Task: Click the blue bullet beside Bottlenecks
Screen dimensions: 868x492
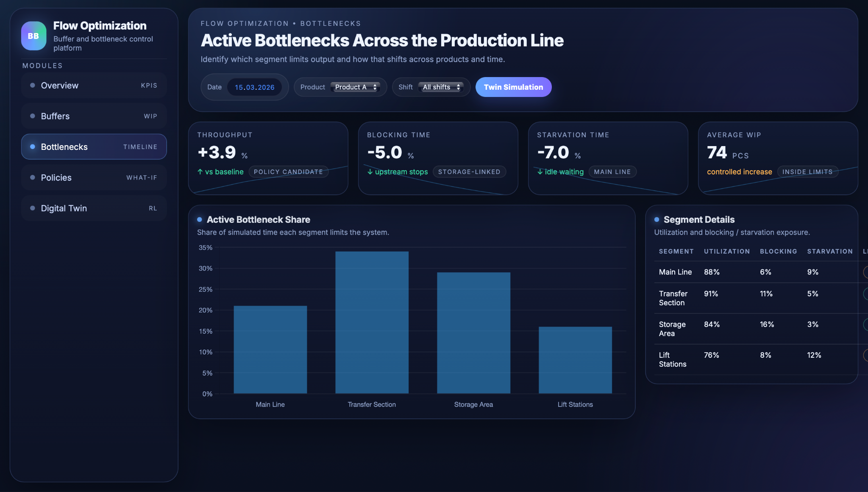Action: [x=33, y=146]
